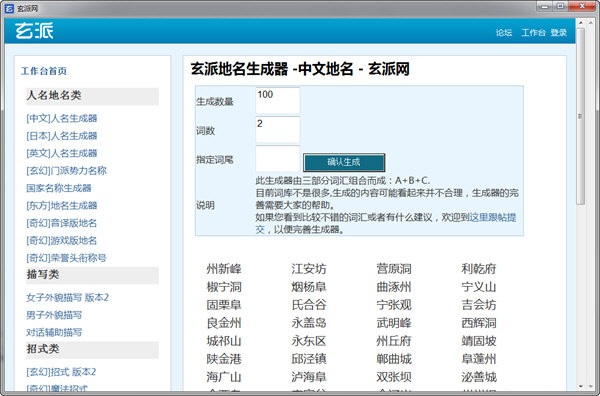This screenshot has width=600, height=396.
Task: Select generated name 阜蓬州
Action: tap(479, 359)
